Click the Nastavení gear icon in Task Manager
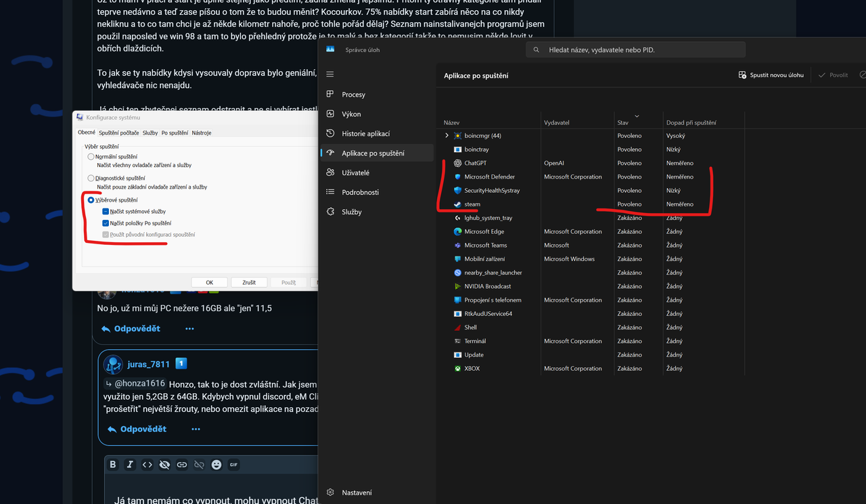Viewport: 866px width, 504px height. click(x=330, y=492)
